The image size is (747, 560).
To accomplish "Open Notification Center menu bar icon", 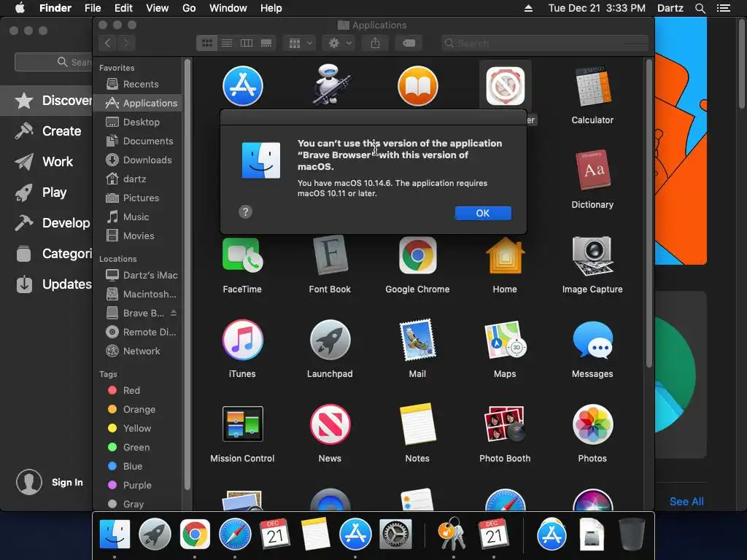I will point(724,8).
